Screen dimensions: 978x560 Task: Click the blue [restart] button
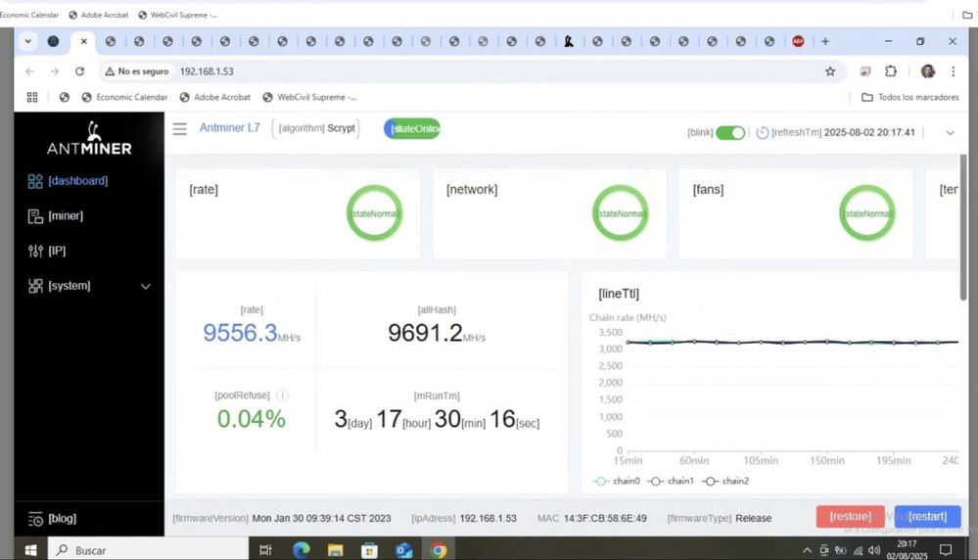(x=927, y=516)
